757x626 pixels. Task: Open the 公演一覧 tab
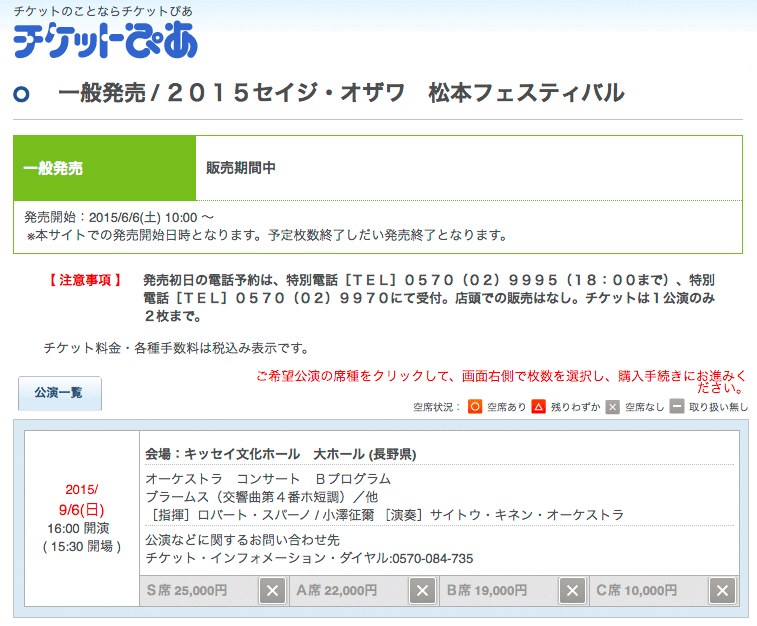[59, 393]
